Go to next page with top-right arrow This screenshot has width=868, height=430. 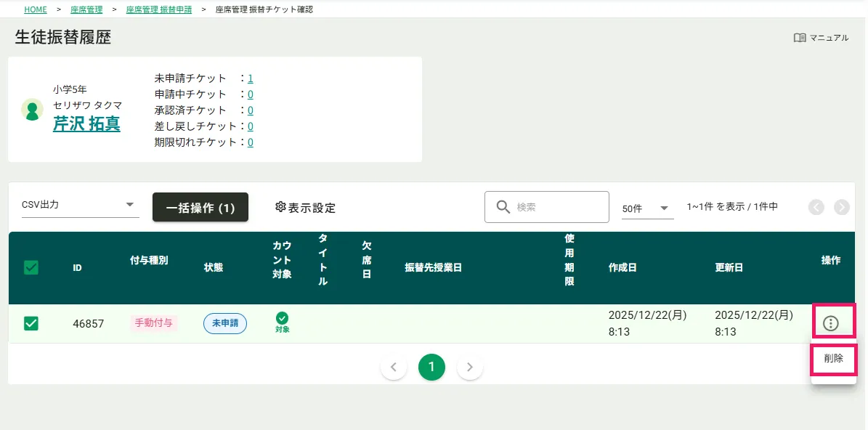coord(842,208)
